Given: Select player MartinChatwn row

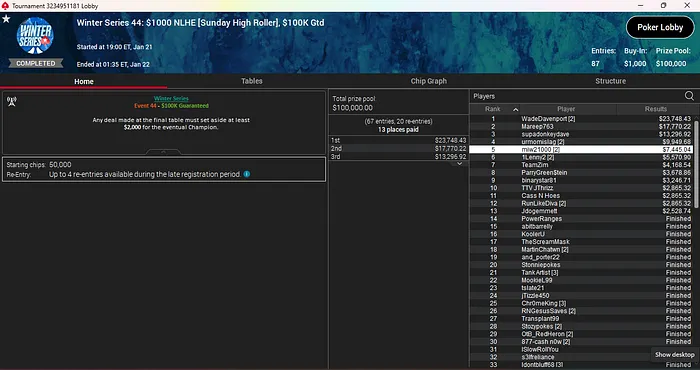Looking at the screenshot, I should pos(581,249).
